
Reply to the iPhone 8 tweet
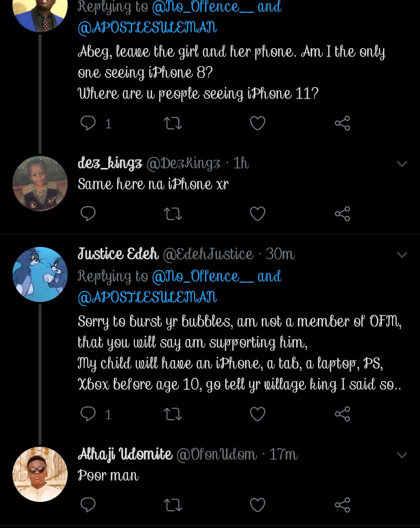pyautogui.click(x=88, y=123)
